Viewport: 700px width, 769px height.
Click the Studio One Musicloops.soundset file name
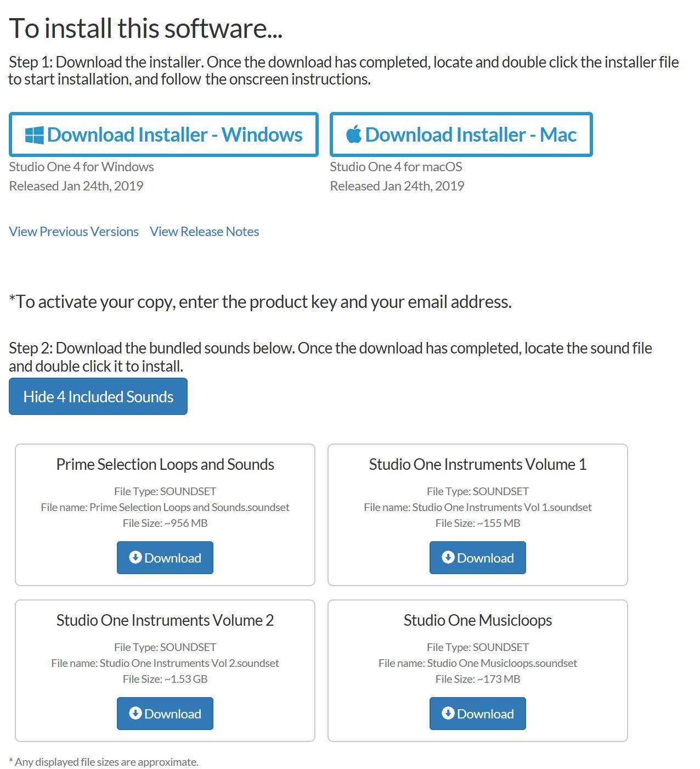pyautogui.click(x=501, y=663)
